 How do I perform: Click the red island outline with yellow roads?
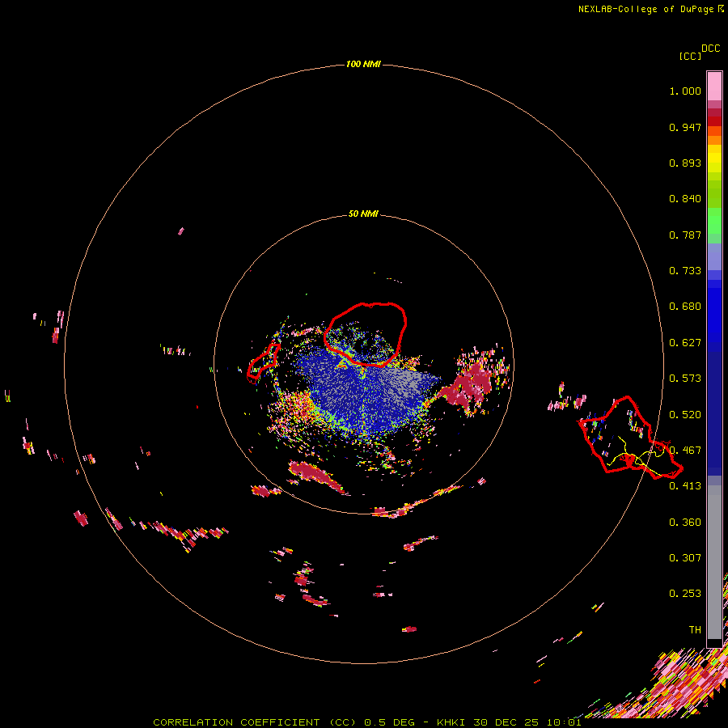629,438
